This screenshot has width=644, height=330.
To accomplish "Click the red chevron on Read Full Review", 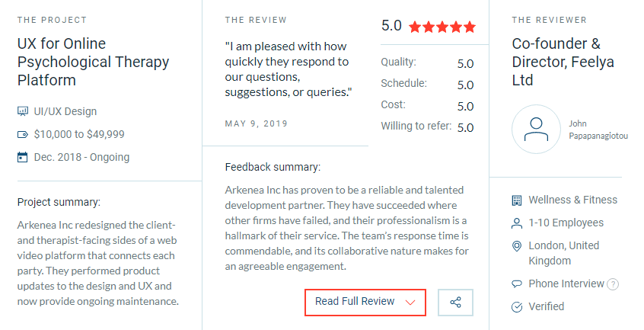I will click(410, 303).
